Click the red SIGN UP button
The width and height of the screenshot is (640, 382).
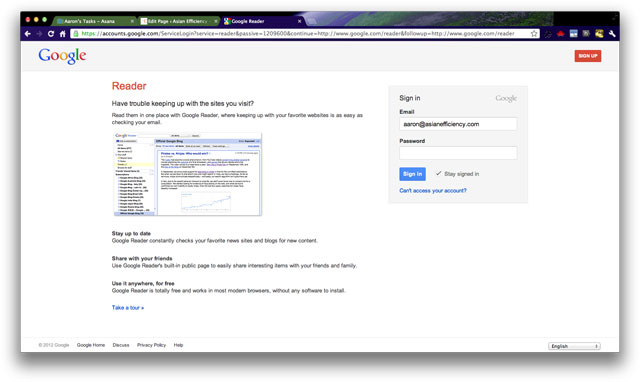click(x=588, y=56)
